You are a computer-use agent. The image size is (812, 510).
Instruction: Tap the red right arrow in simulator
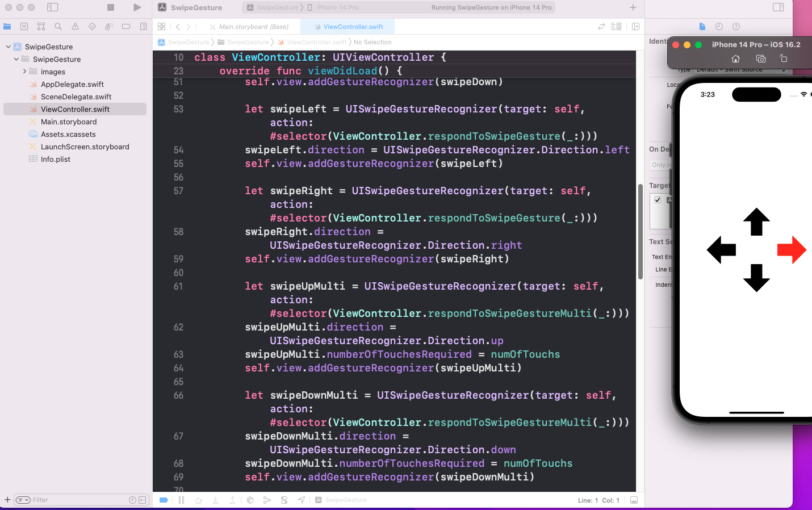(x=792, y=250)
